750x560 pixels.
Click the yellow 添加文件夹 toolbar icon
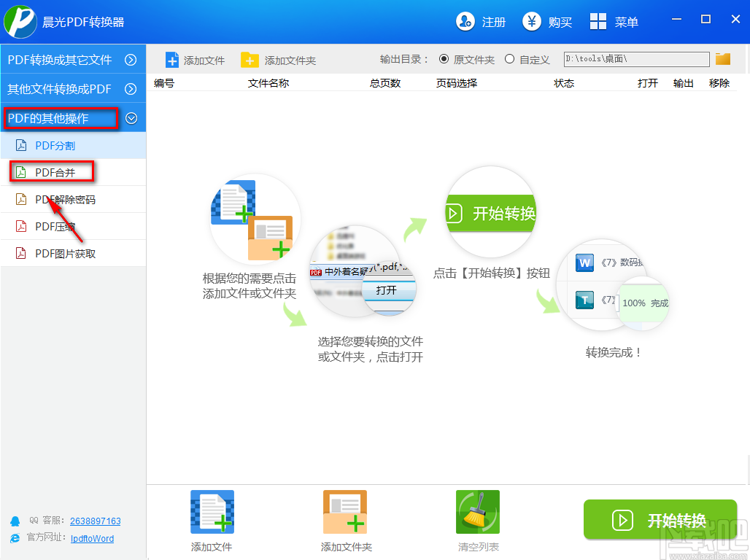(250, 60)
